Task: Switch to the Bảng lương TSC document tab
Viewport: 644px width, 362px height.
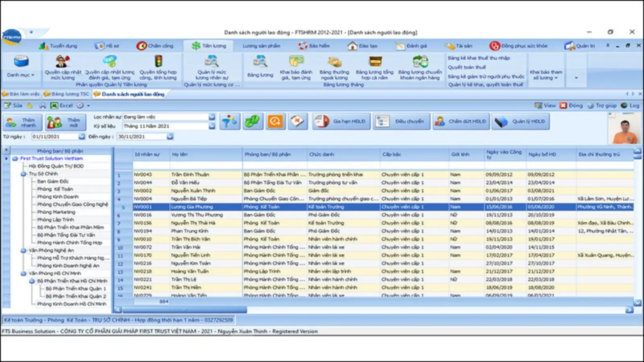Action: click(x=66, y=94)
